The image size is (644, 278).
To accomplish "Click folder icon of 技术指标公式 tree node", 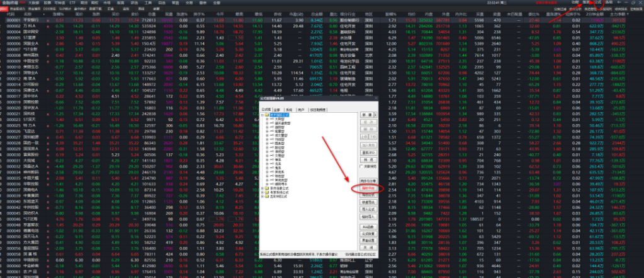I will pyautogui.click(x=267, y=115).
